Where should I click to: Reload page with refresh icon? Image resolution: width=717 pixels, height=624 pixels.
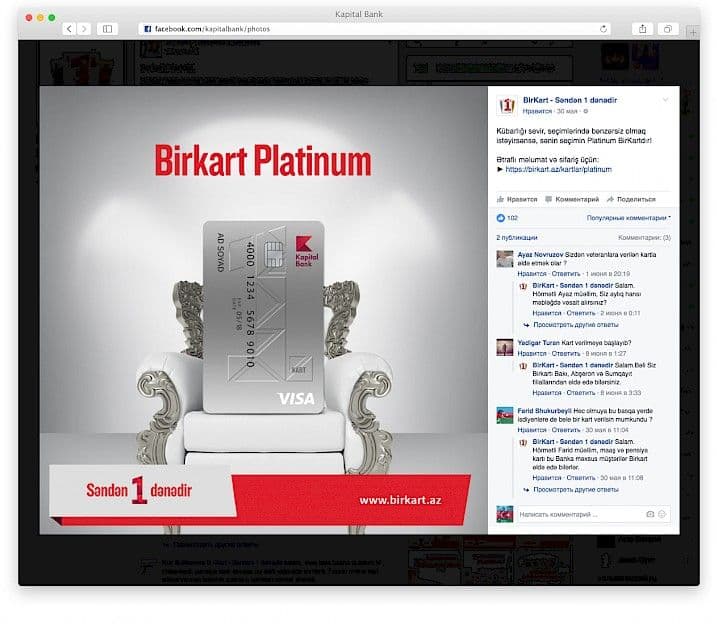pos(603,29)
